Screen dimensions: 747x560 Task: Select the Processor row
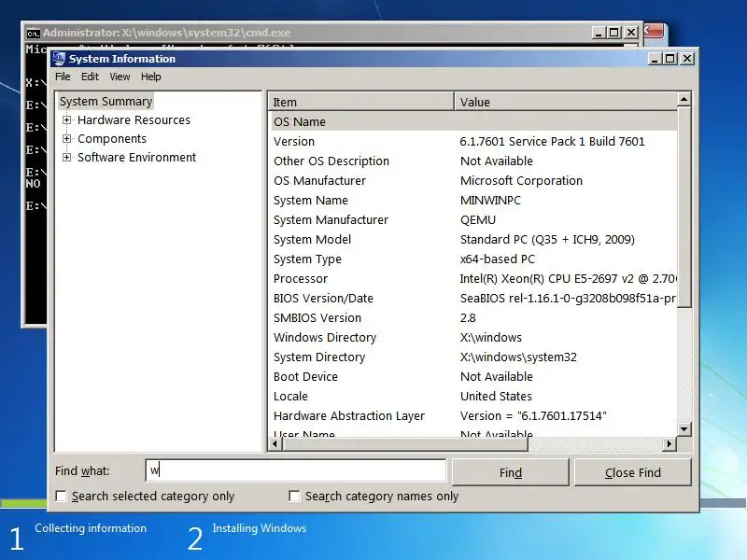pyautogui.click(x=473, y=278)
